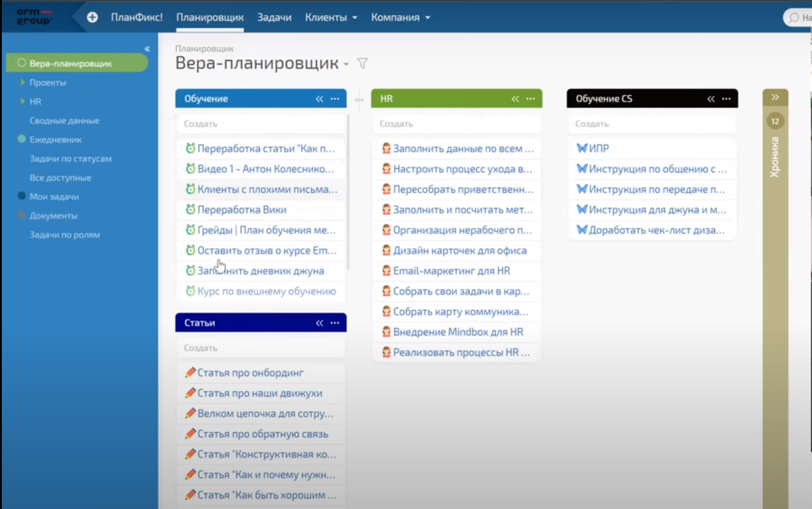The width and height of the screenshot is (812, 509).
Task: Open task Оставить отзыв о курсе
Action: point(267,250)
